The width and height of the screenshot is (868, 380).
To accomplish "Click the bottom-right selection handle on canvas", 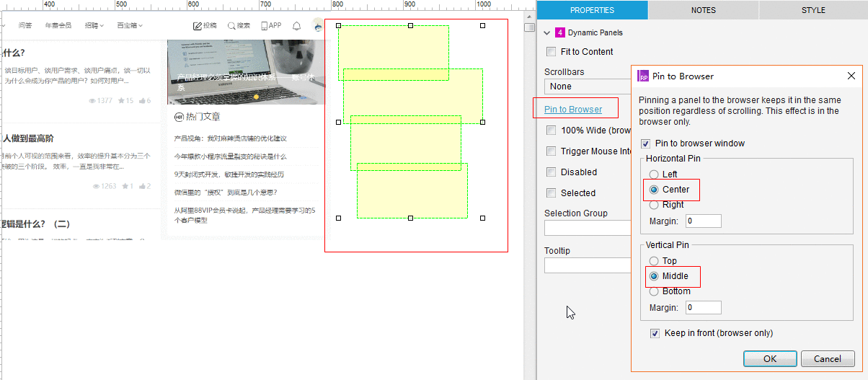I will [x=482, y=218].
